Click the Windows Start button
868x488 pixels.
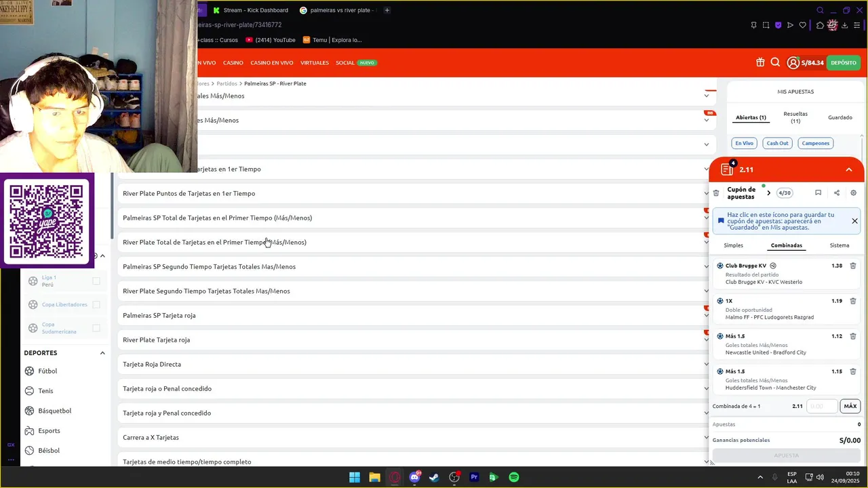tap(355, 477)
